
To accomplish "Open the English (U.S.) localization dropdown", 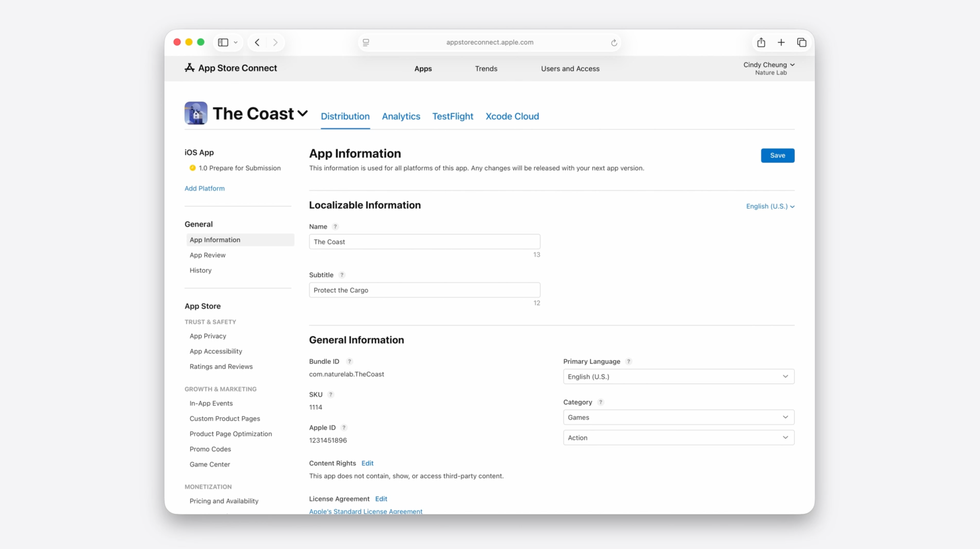I will coord(770,206).
